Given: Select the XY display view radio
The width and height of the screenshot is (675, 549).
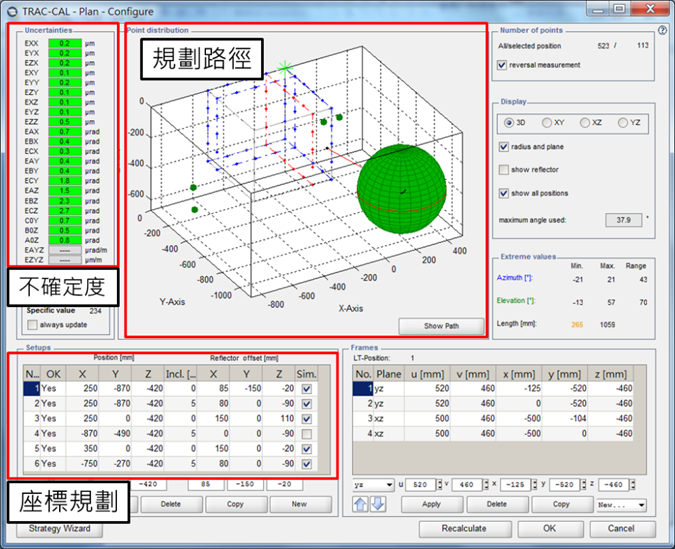Looking at the screenshot, I should pos(545,122).
